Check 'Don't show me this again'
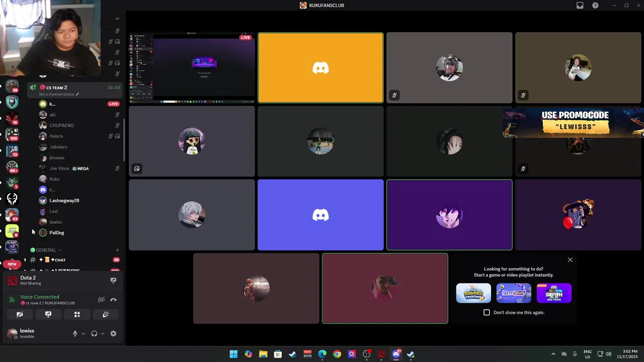644x362 pixels. [x=487, y=312]
